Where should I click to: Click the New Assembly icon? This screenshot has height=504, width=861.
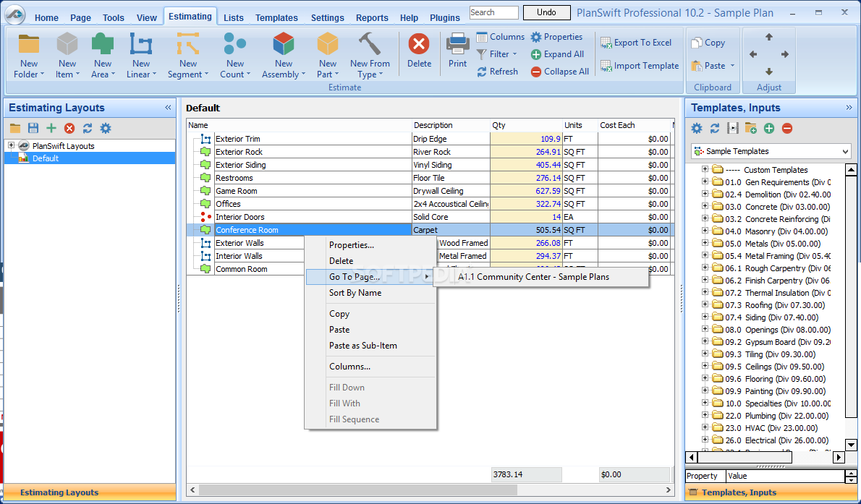coord(284,44)
